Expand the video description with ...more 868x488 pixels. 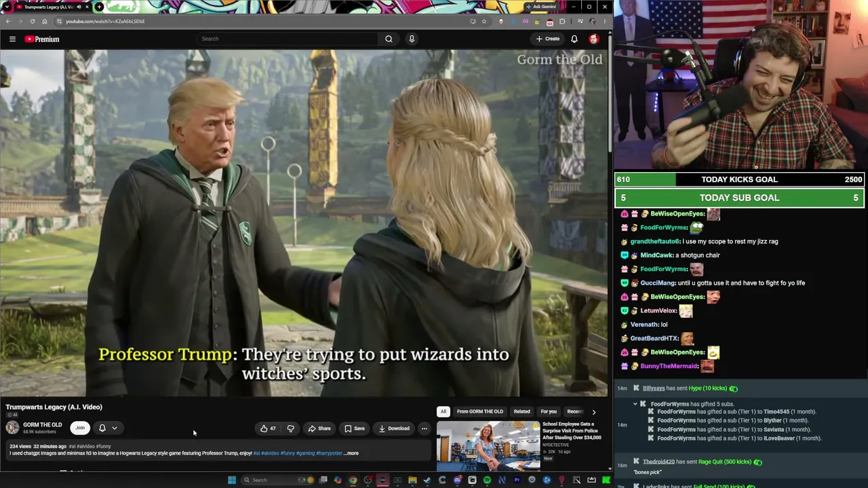pos(352,453)
